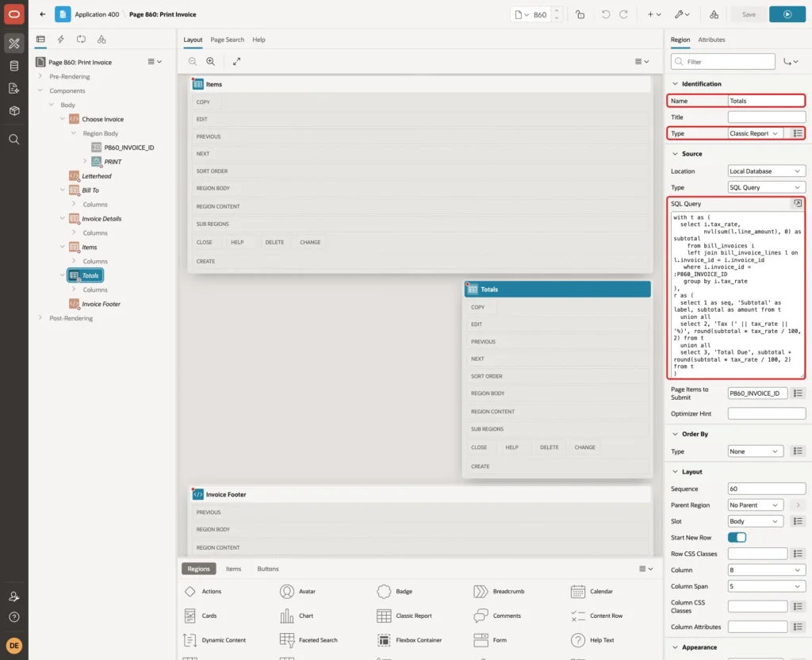812x660 pixels.
Task: Select the Breadcrumb gallery region
Action: point(499,592)
